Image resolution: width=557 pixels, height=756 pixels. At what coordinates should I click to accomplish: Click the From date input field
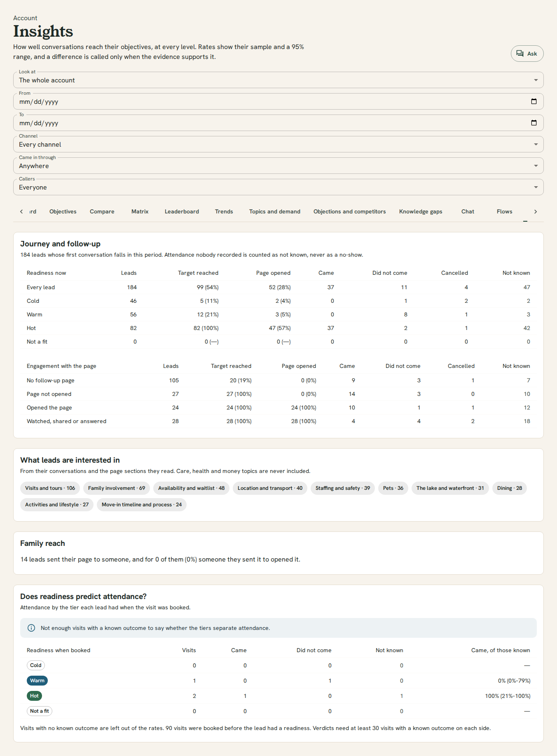pos(278,101)
